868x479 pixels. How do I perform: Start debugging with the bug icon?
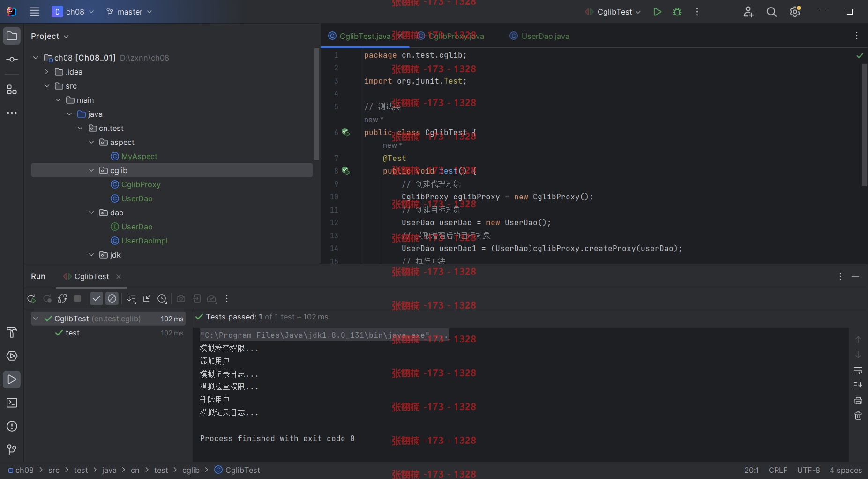tap(677, 12)
